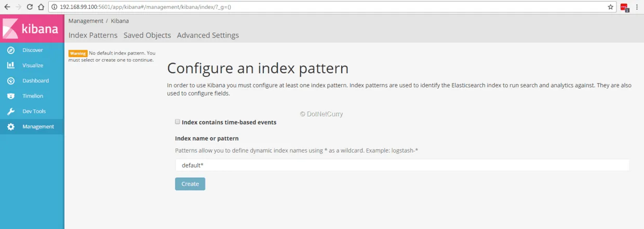Click the Create button
Viewport: 644px width, 229px height.
[190, 184]
